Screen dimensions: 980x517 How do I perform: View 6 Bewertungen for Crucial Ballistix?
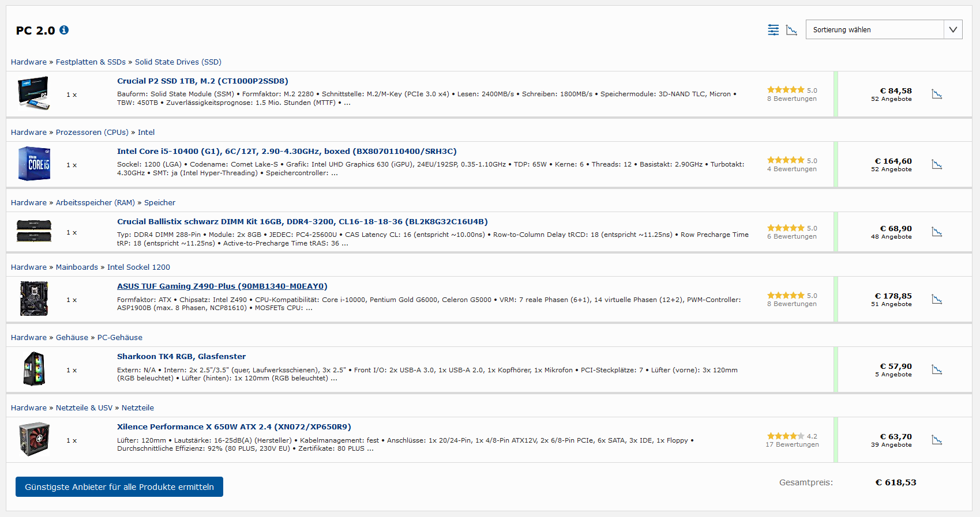pyautogui.click(x=792, y=237)
